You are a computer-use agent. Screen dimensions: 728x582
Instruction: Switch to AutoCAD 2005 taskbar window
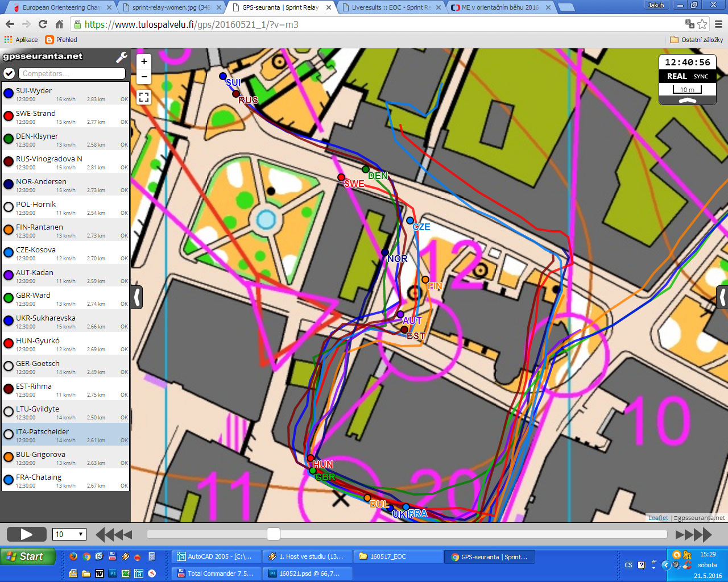[216, 557]
